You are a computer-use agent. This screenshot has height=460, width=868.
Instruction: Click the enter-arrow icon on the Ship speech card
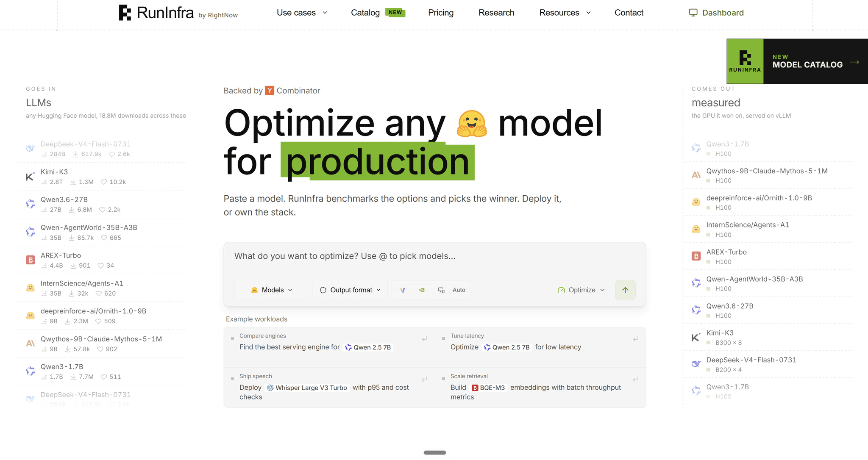coord(424,379)
